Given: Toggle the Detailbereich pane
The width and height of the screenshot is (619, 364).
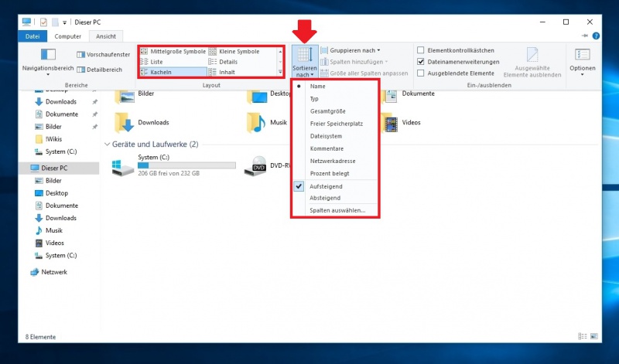Looking at the screenshot, I should 99,70.
